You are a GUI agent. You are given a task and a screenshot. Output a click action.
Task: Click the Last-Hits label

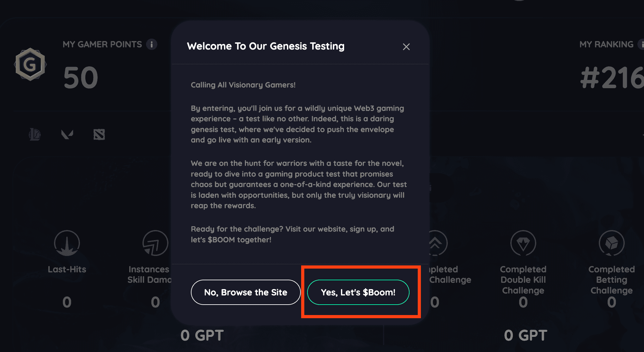[x=67, y=269]
